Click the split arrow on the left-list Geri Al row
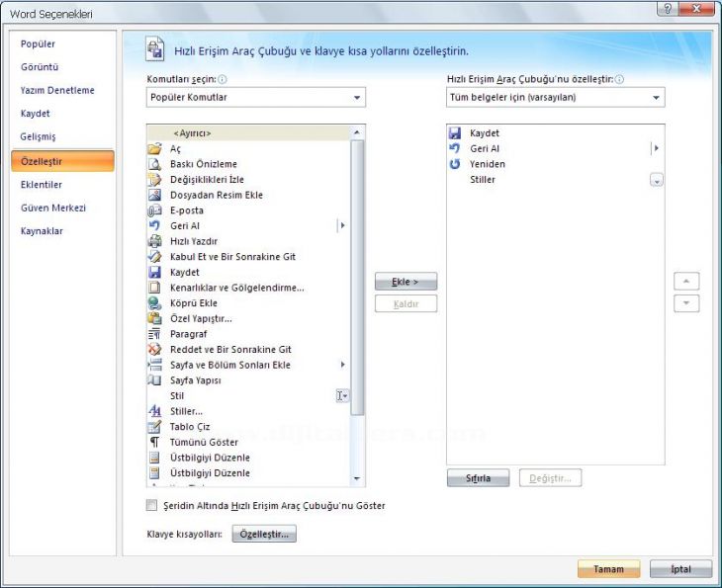The image size is (722, 588). pyautogui.click(x=341, y=226)
